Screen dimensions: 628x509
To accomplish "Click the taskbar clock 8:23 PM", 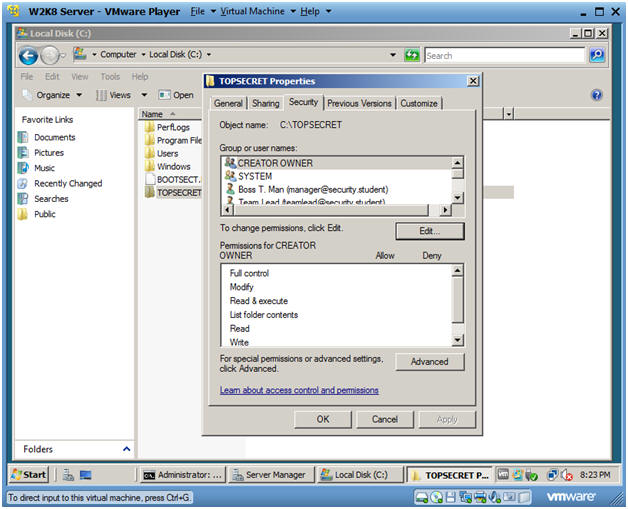I will tap(595, 475).
